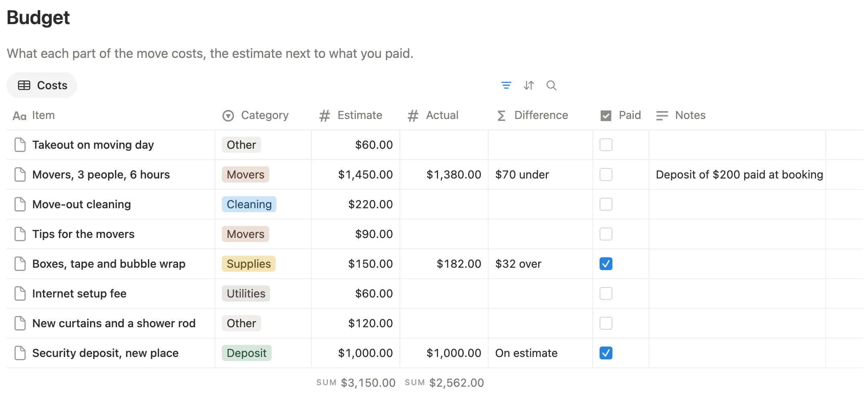868x402 pixels.
Task: Select the Supplies category tag
Action: 249,264
